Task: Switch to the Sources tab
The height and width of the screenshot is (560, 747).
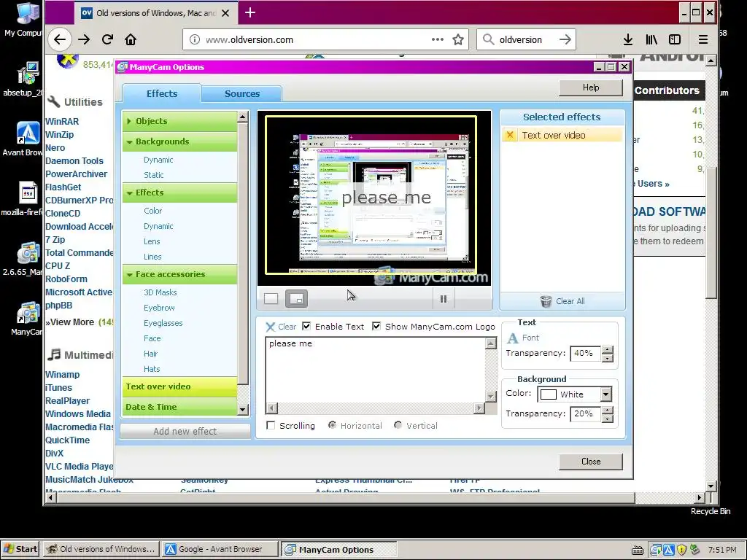Action: pos(242,94)
